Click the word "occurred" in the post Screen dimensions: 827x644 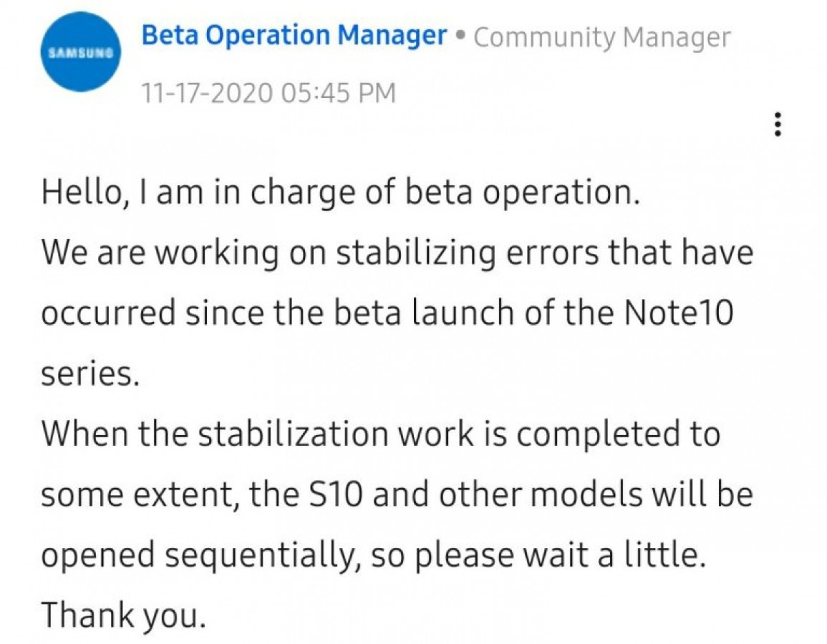[107, 313]
